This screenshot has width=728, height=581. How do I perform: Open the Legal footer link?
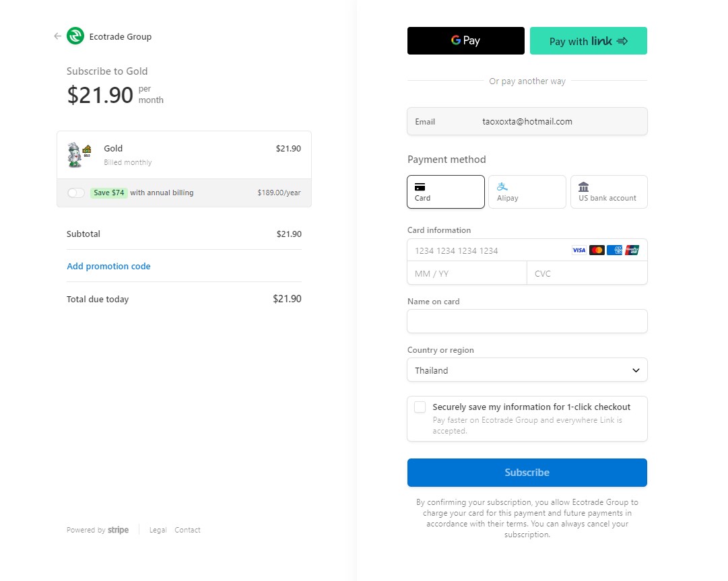(158, 530)
